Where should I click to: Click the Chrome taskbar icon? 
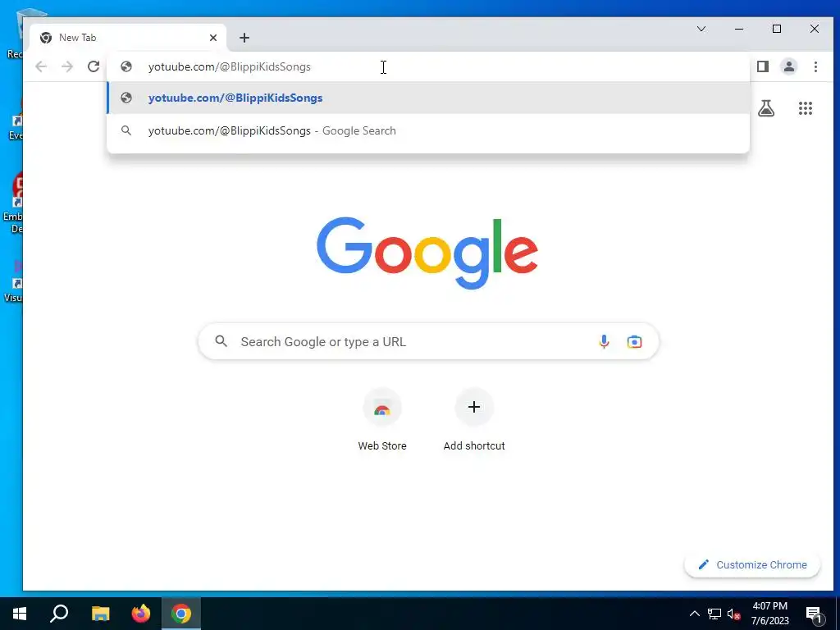click(x=181, y=614)
